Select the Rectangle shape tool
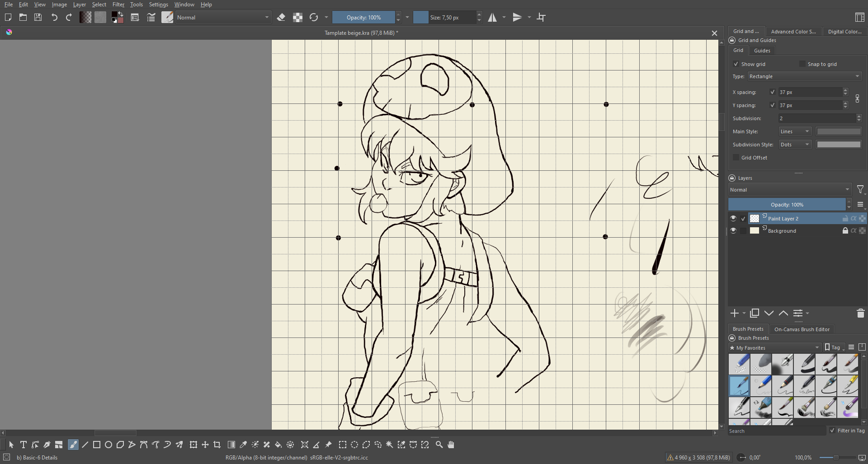This screenshot has height=464, width=868. (x=97, y=445)
